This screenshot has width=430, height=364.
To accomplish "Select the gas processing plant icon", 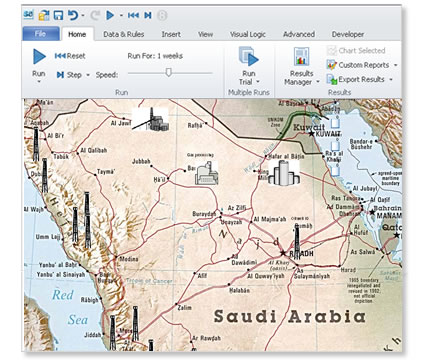I will click(x=207, y=173).
